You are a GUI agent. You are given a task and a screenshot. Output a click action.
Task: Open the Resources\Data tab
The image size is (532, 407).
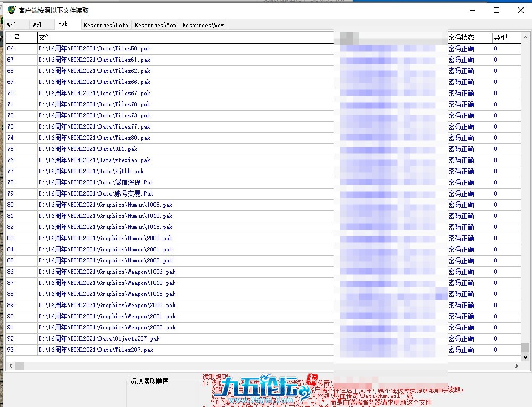pyautogui.click(x=106, y=25)
